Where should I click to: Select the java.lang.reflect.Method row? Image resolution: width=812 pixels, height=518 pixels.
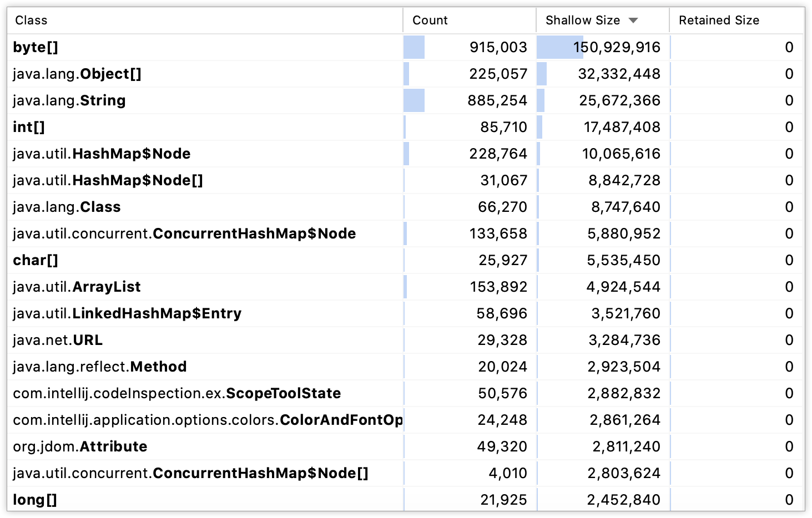tap(99, 367)
